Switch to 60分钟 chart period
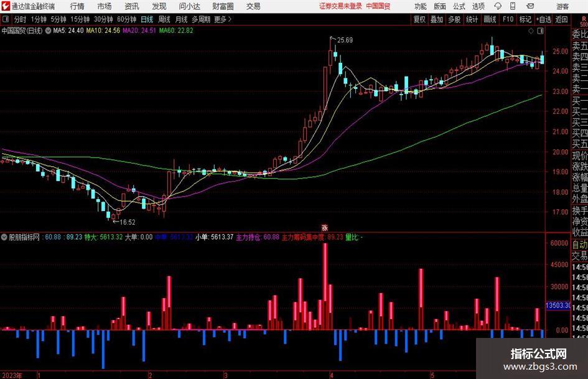Viewport: 588px width, 379px height. [x=126, y=19]
